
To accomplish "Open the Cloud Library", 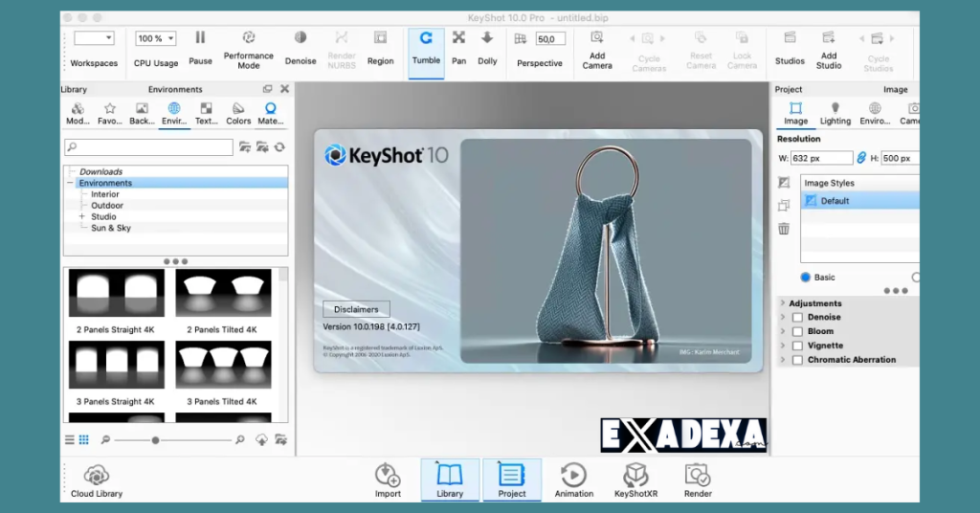I will pyautogui.click(x=97, y=481).
